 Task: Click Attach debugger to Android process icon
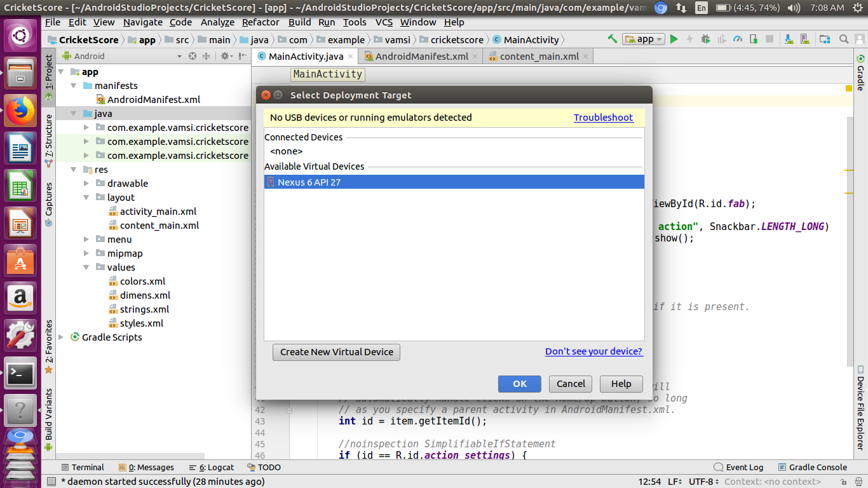754,39
